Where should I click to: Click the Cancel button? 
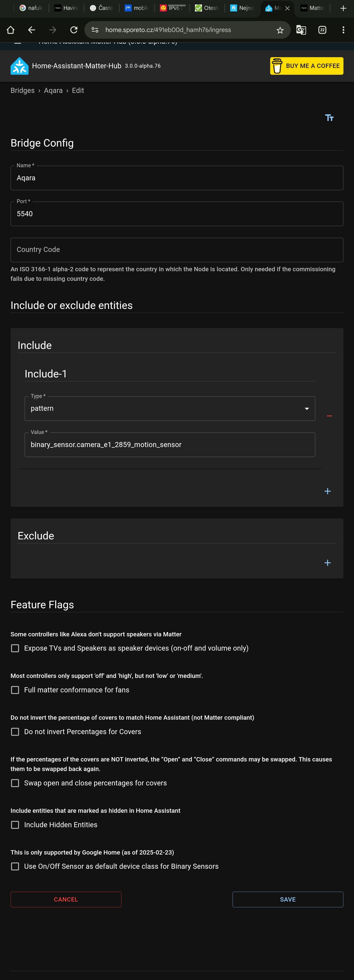pos(66,899)
